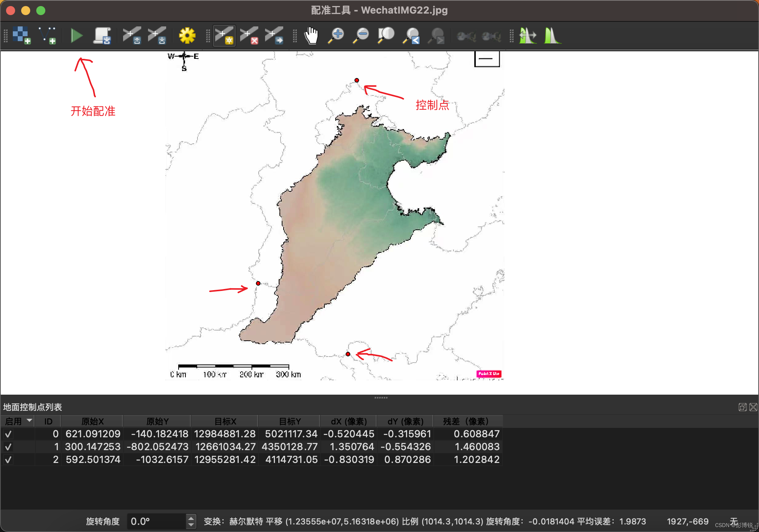The width and height of the screenshot is (759, 532).
Task: Choose the Zoom In magnifier
Action: 336,35
